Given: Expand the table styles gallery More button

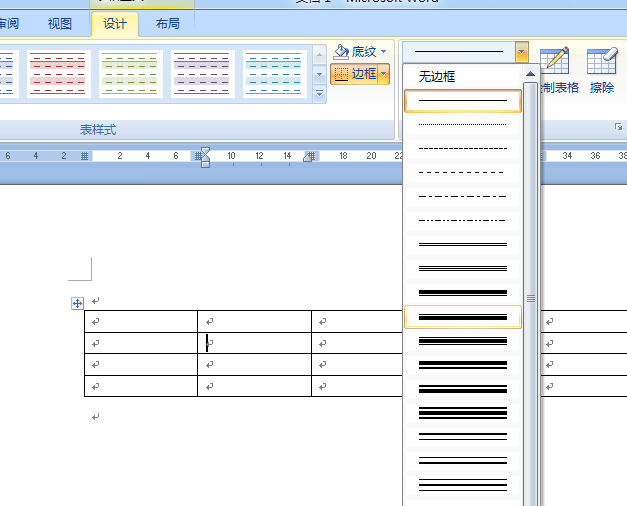Looking at the screenshot, I should coord(319,94).
